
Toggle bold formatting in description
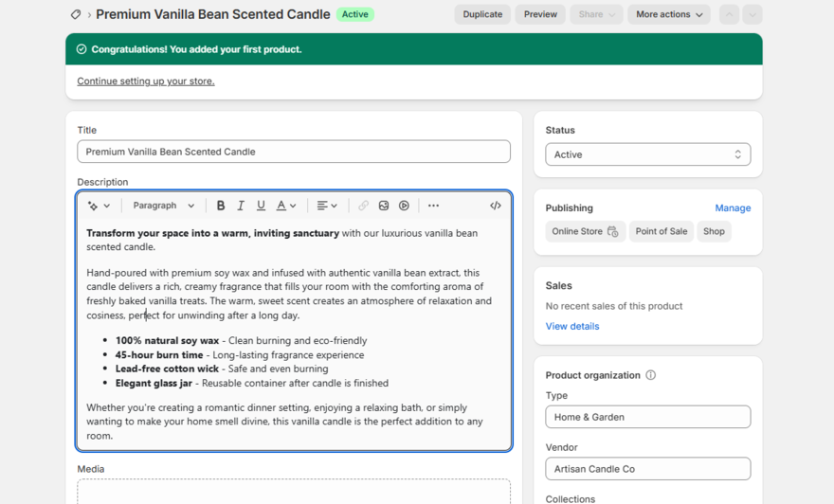click(220, 206)
